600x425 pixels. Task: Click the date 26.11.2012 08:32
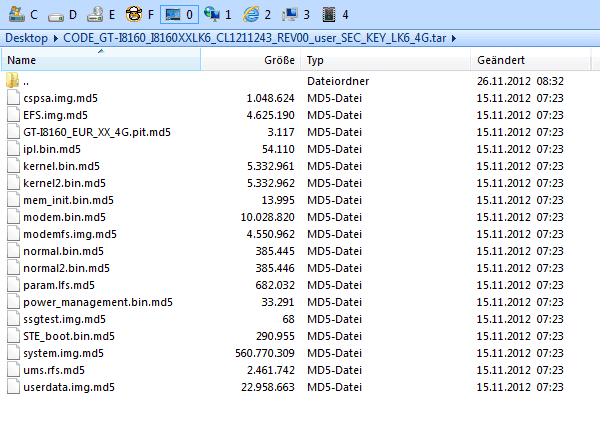click(x=520, y=81)
